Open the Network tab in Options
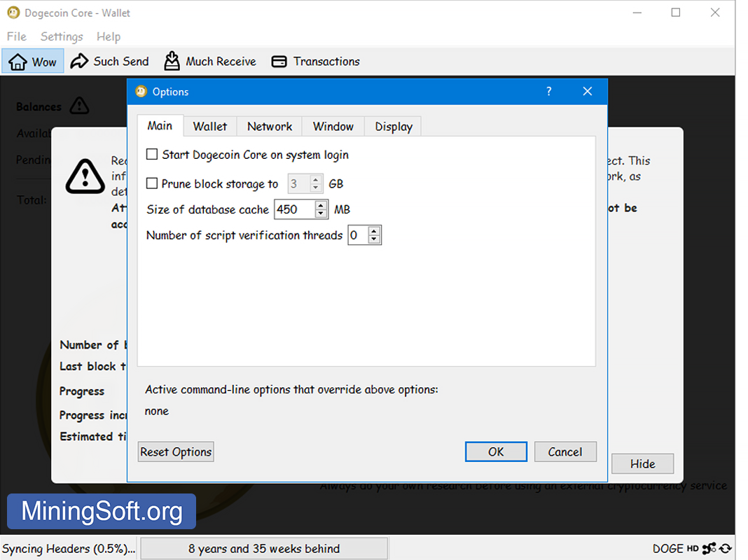The image size is (748, 560). click(x=270, y=126)
